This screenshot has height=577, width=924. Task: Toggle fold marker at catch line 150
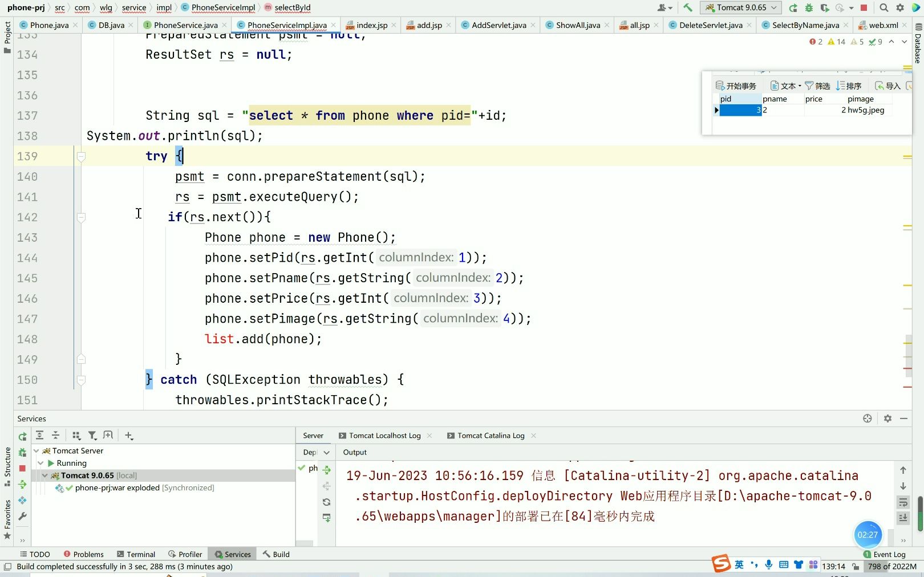coord(81,380)
